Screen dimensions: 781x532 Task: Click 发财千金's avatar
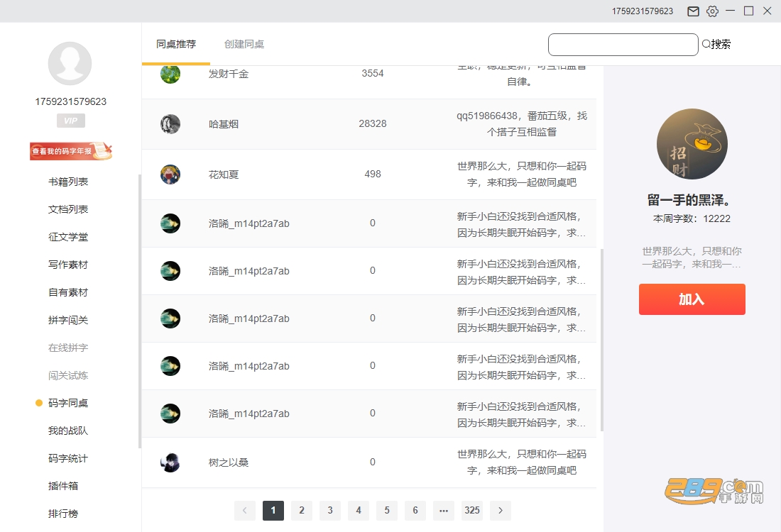click(x=170, y=74)
